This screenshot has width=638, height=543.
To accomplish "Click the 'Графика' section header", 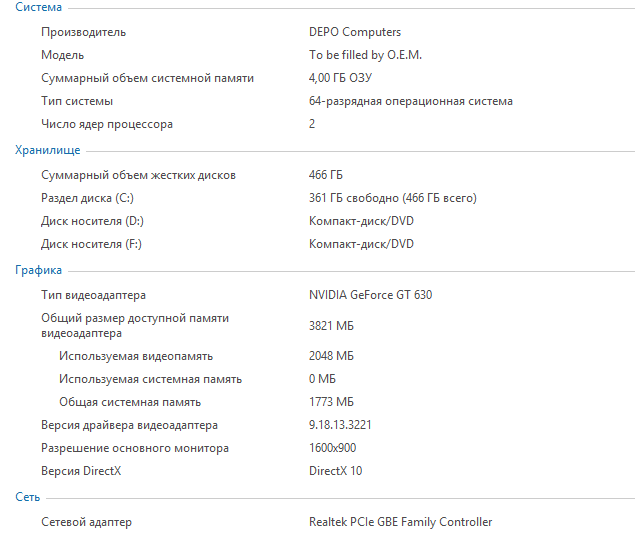I will [38, 270].
